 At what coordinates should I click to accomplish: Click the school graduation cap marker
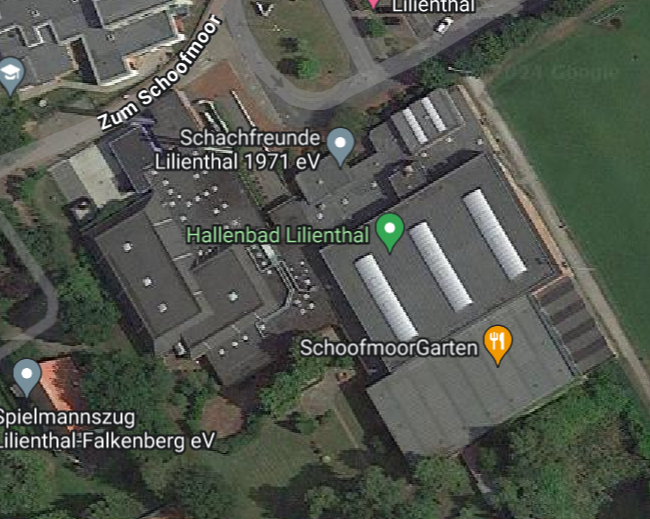(11, 77)
